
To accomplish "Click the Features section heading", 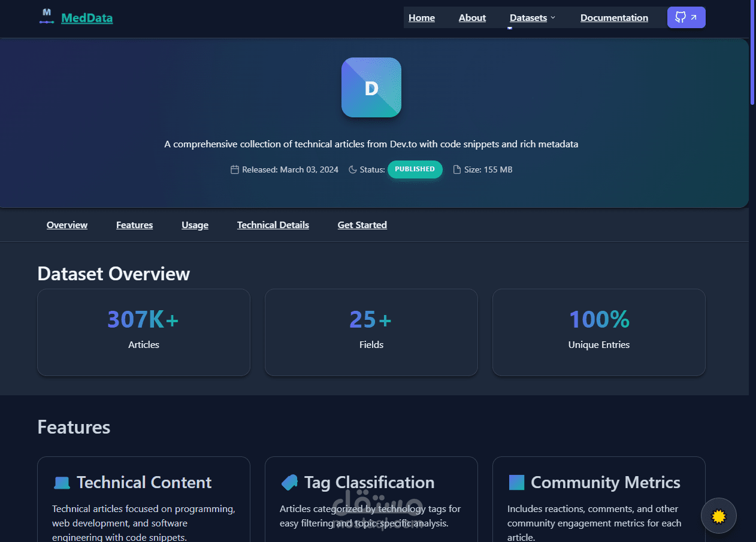I will click(74, 427).
